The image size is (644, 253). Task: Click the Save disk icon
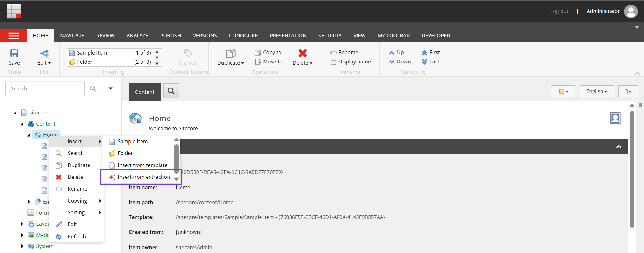pyautogui.click(x=14, y=53)
